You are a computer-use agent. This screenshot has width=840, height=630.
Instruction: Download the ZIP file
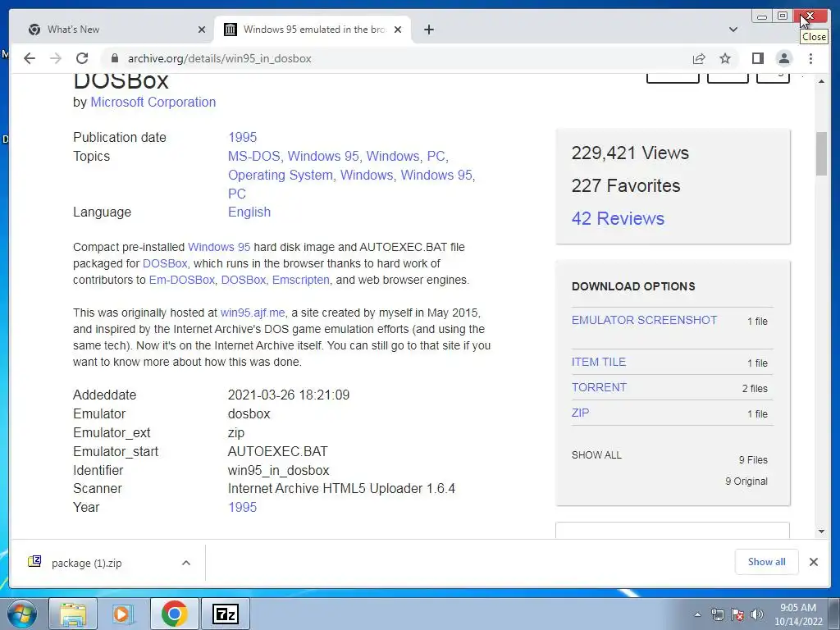(x=580, y=413)
